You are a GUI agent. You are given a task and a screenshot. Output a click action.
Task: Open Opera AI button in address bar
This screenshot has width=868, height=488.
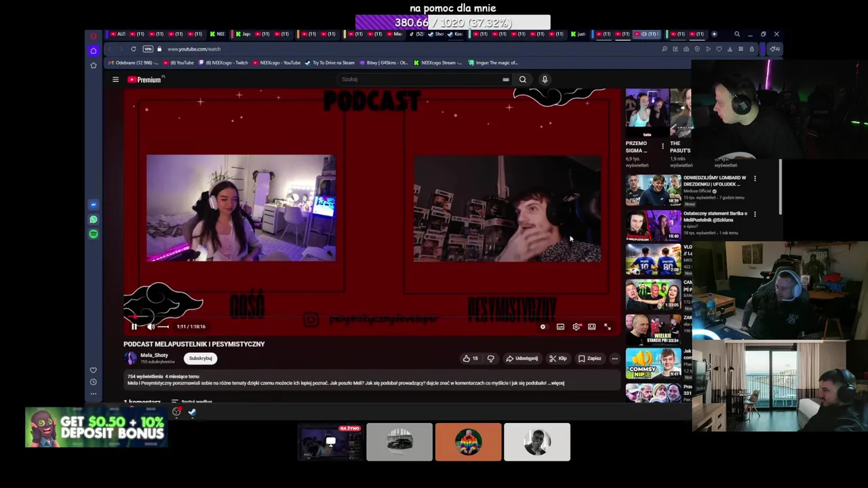[x=774, y=49]
